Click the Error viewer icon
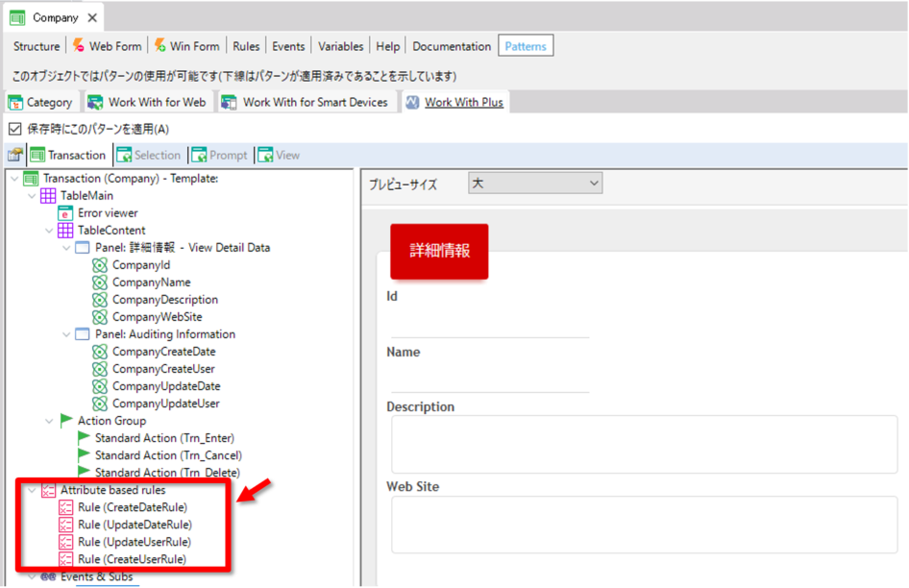 65,213
